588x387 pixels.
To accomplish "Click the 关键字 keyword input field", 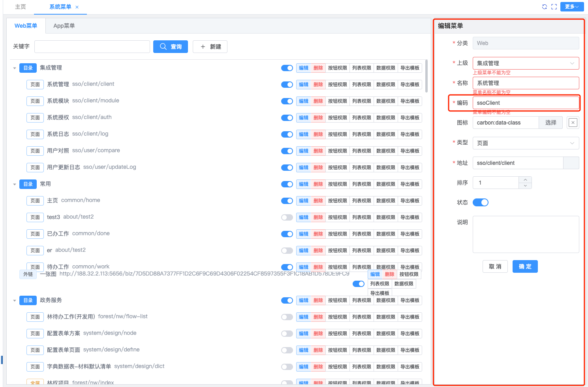I will pyautogui.click(x=92, y=47).
